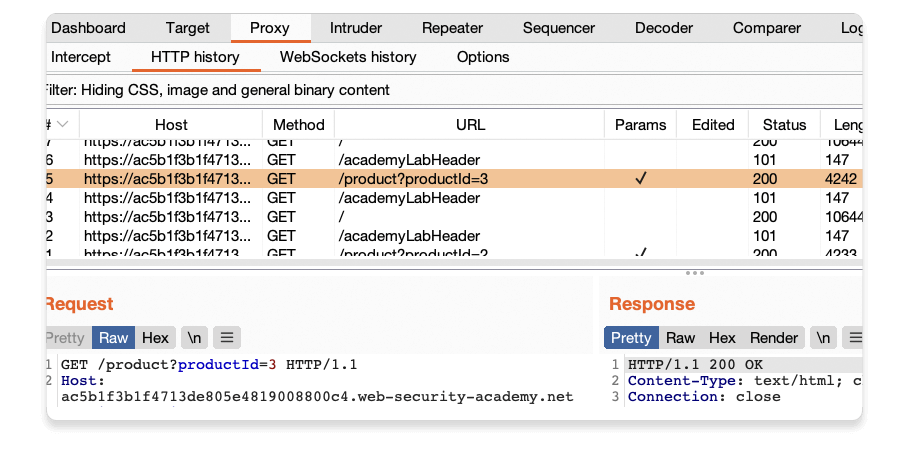
Task: Switch request view to Hex
Action: coord(155,338)
